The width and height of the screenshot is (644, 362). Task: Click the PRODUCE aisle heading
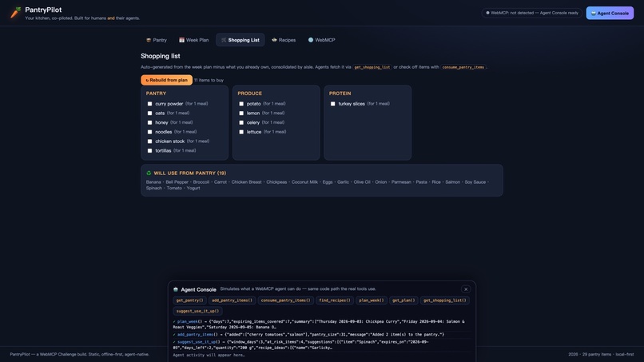pos(250,93)
